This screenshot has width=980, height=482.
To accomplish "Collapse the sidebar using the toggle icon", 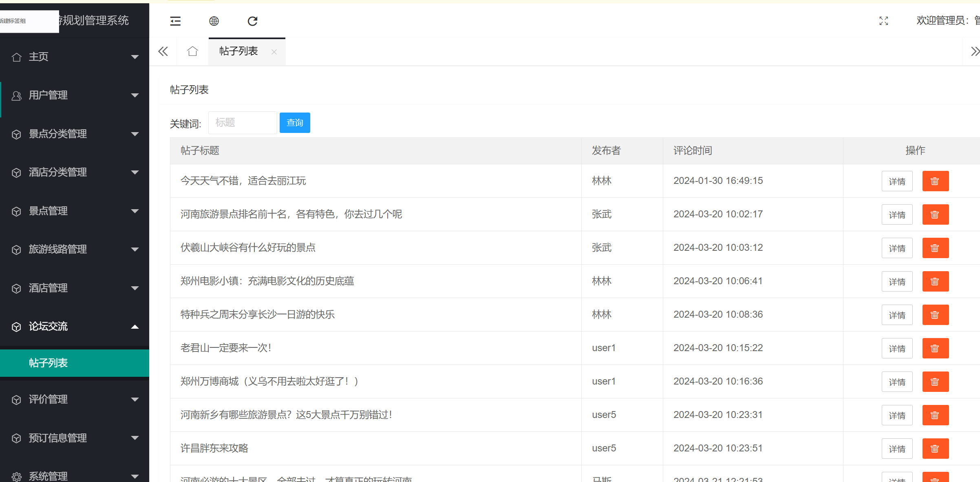I will coord(175,21).
